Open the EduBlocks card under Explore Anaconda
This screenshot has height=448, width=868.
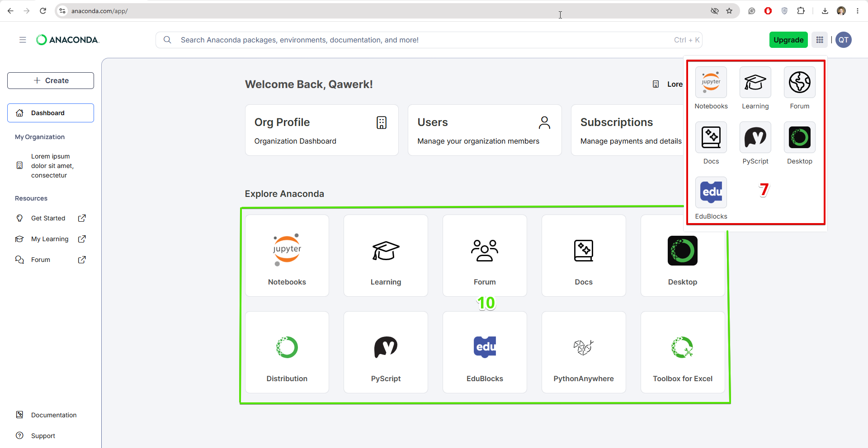coord(485,352)
